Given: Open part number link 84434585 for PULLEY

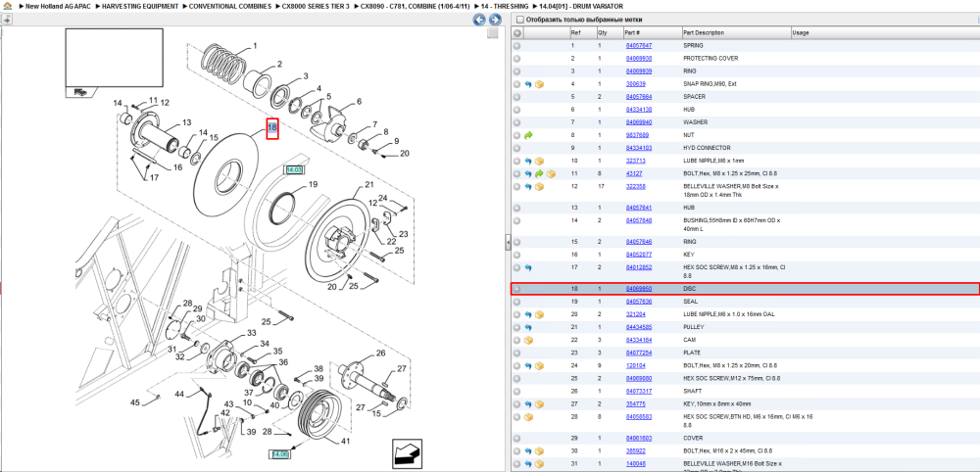Looking at the screenshot, I should (x=639, y=327).
